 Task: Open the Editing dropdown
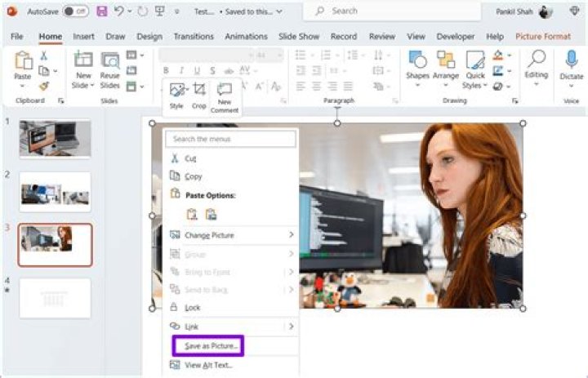point(537,64)
